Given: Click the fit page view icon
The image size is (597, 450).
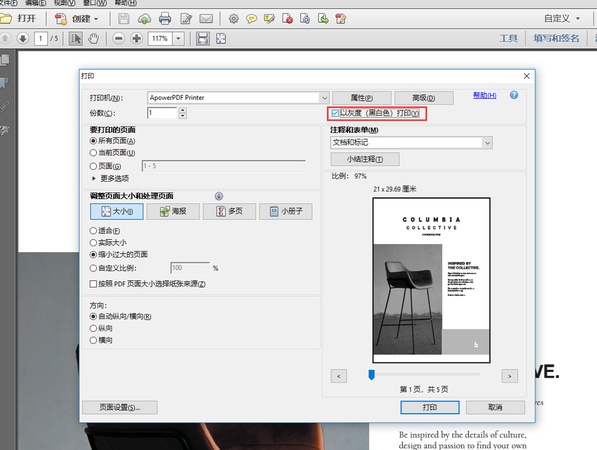Looking at the screenshot, I should pos(221,38).
